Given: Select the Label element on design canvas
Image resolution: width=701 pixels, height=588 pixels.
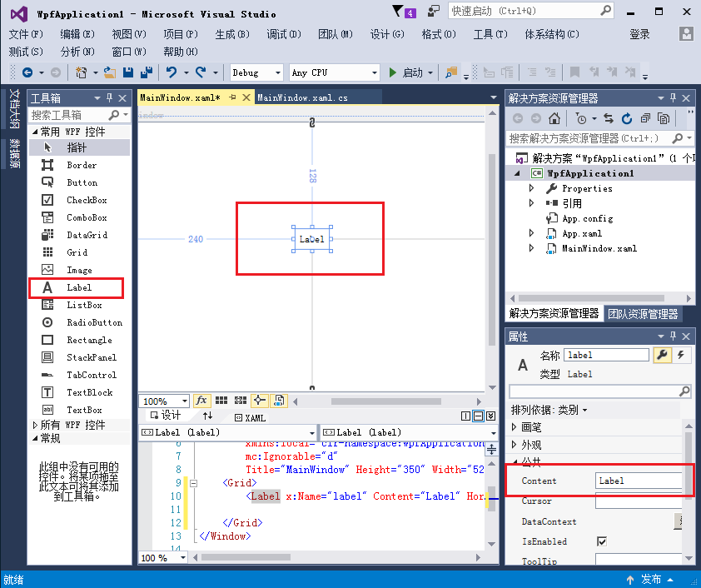Looking at the screenshot, I should click(x=312, y=239).
